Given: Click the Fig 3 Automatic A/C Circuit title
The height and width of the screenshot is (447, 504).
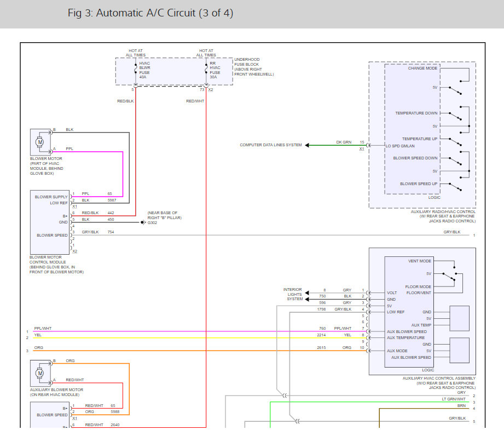Looking at the screenshot, I should pyautogui.click(x=150, y=13).
